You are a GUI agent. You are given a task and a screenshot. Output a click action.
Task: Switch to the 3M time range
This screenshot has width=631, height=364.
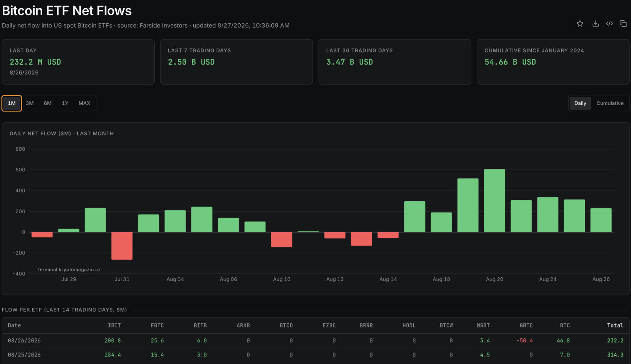(x=30, y=103)
